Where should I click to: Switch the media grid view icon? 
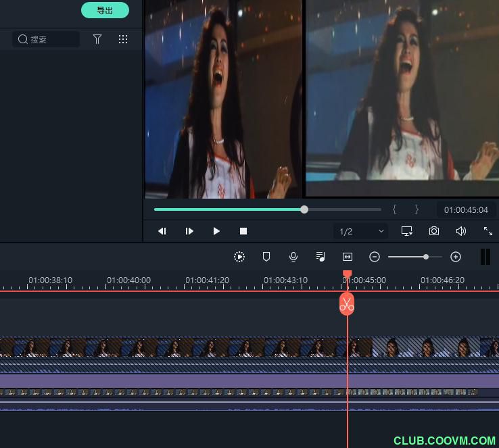[123, 39]
